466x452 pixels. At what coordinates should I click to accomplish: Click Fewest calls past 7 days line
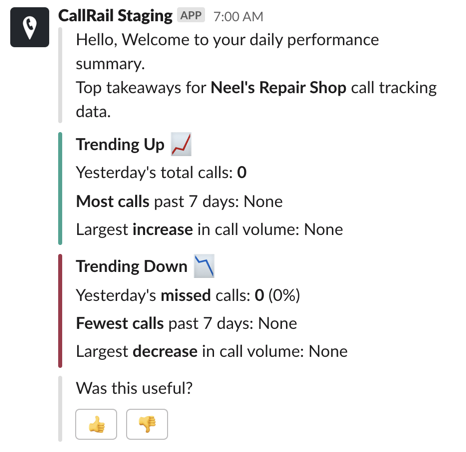point(187,323)
